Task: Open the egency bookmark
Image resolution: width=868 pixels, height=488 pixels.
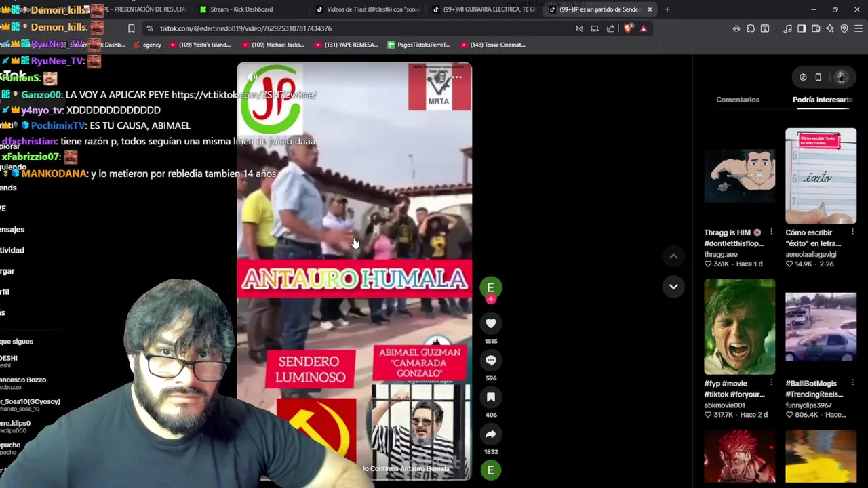Action: tap(148, 45)
